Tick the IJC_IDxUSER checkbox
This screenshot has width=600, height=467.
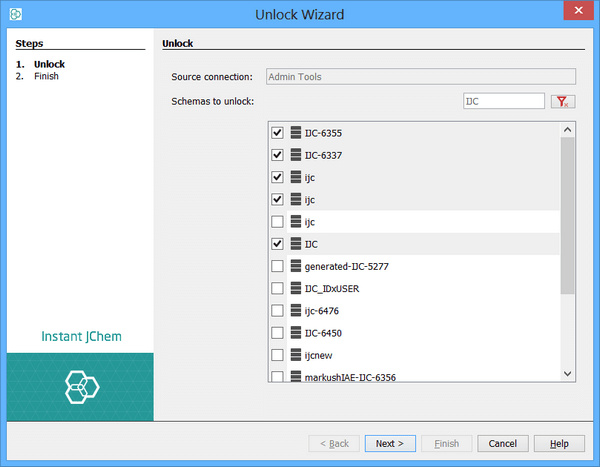[277, 288]
